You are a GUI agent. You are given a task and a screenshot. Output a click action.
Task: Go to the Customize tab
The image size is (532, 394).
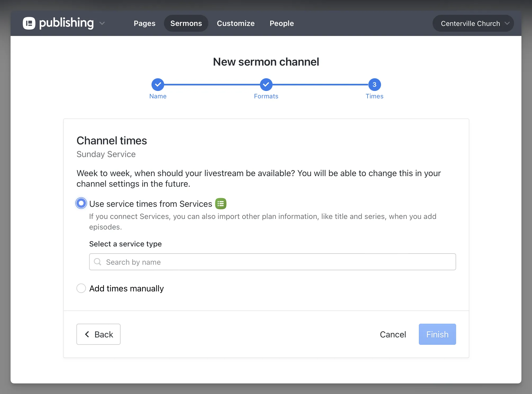236,23
